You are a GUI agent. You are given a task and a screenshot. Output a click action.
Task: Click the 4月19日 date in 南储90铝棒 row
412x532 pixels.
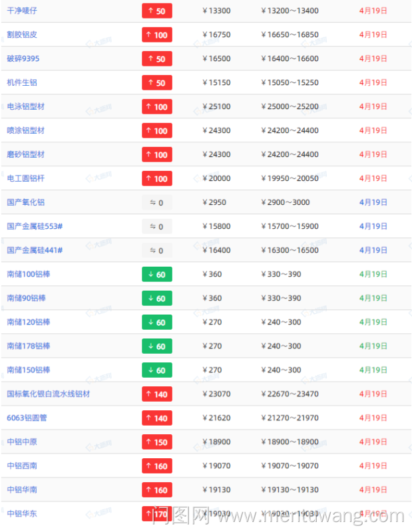(x=373, y=298)
